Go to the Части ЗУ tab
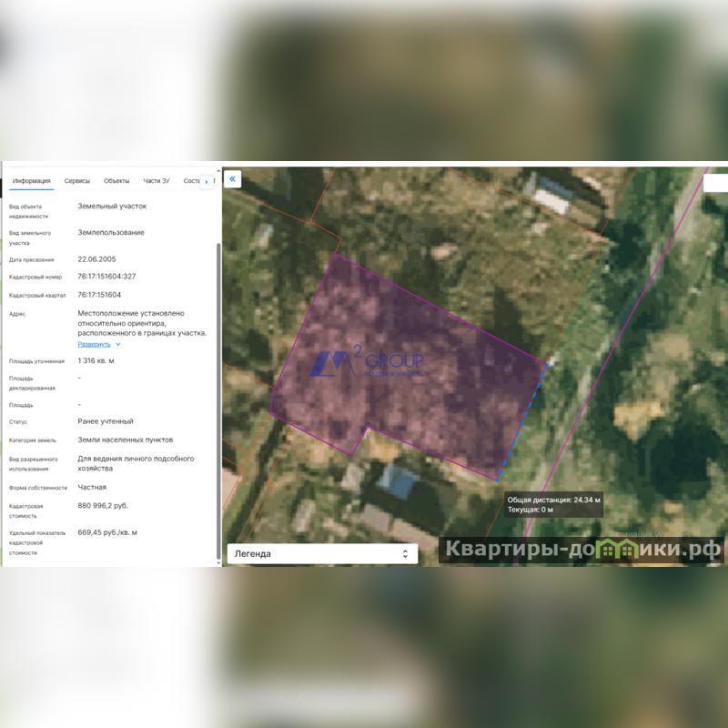This screenshot has width=728, height=728. pos(157,181)
